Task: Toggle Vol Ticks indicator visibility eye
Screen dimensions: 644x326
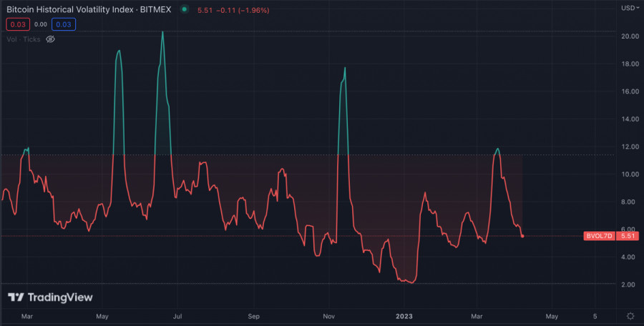Action: 50,39
